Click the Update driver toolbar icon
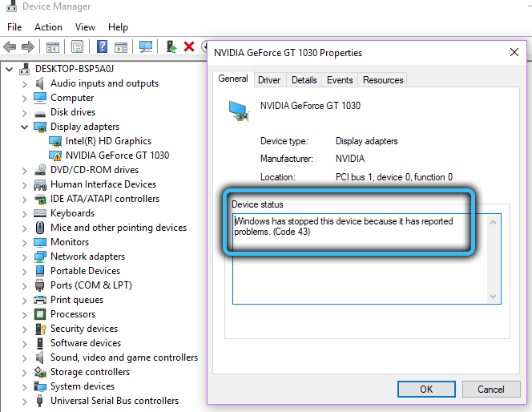The width and height of the screenshot is (532, 412). [171, 46]
